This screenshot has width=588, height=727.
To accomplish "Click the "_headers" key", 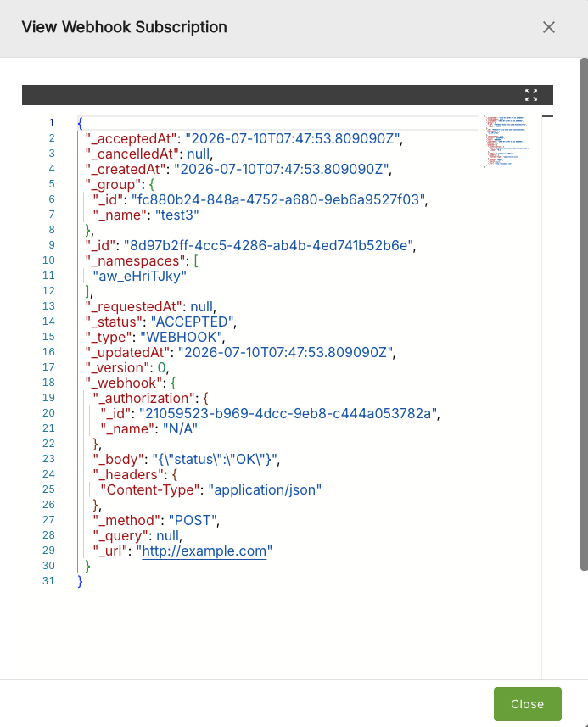I will coord(128,475).
